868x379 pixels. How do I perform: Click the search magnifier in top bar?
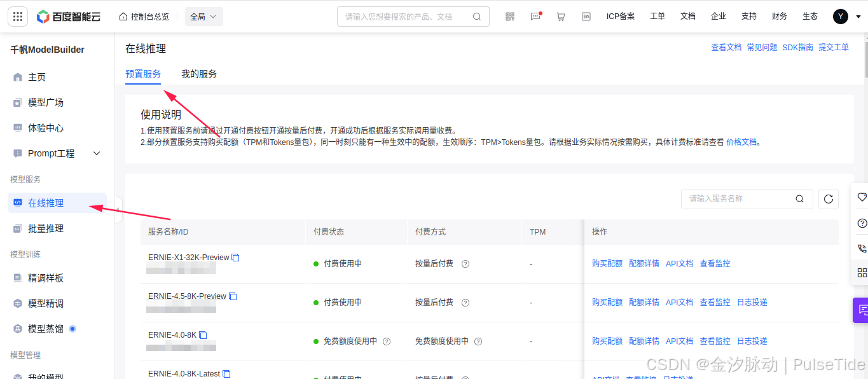pos(477,17)
